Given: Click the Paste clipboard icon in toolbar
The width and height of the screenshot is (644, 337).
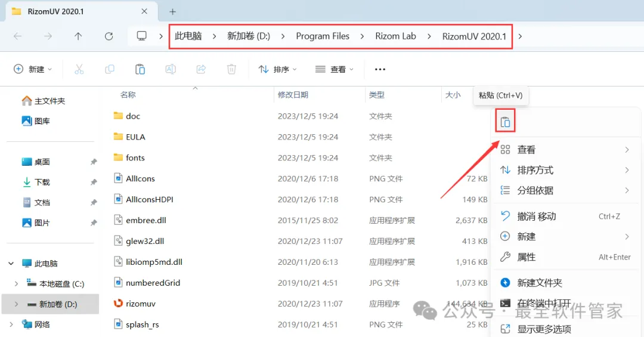Looking at the screenshot, I should tap(140, 69).
